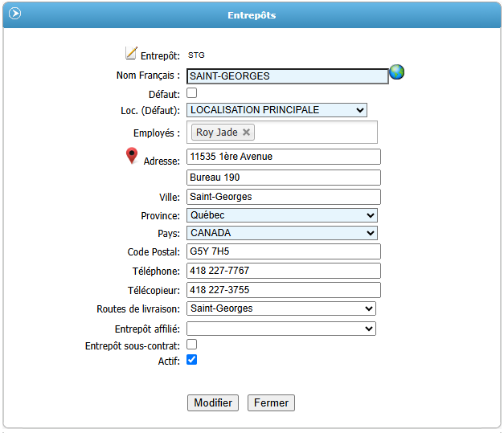The image size is (504, 433).
Task: Toggle the Défaut checkbox
Action: point(192,93)
